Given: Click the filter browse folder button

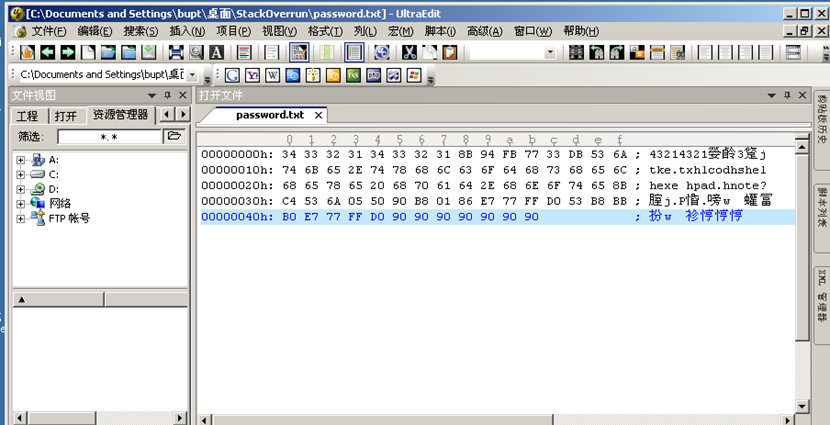Looking at the screenshot, I should point(174,136).
